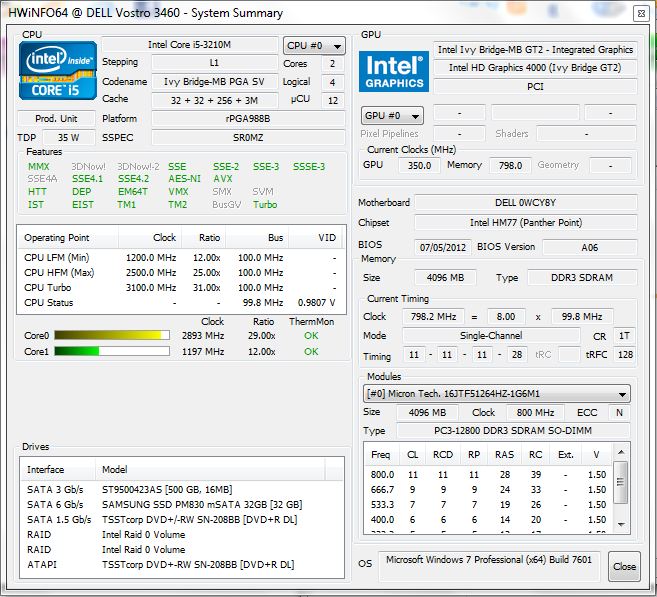Click the module Type PC3-12800 DDR3 field

[x=513, y=431]
